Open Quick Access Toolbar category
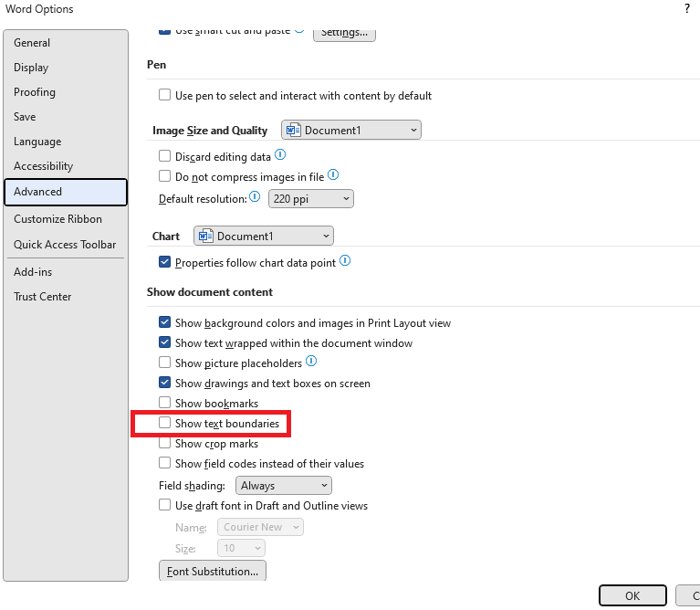The image size is (700, 610). point(66,244)
